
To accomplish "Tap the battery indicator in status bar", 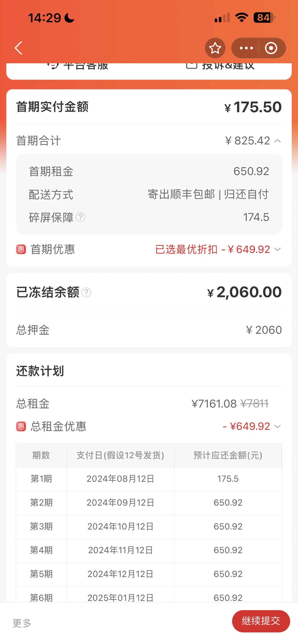I will click(x=264, y=18).
